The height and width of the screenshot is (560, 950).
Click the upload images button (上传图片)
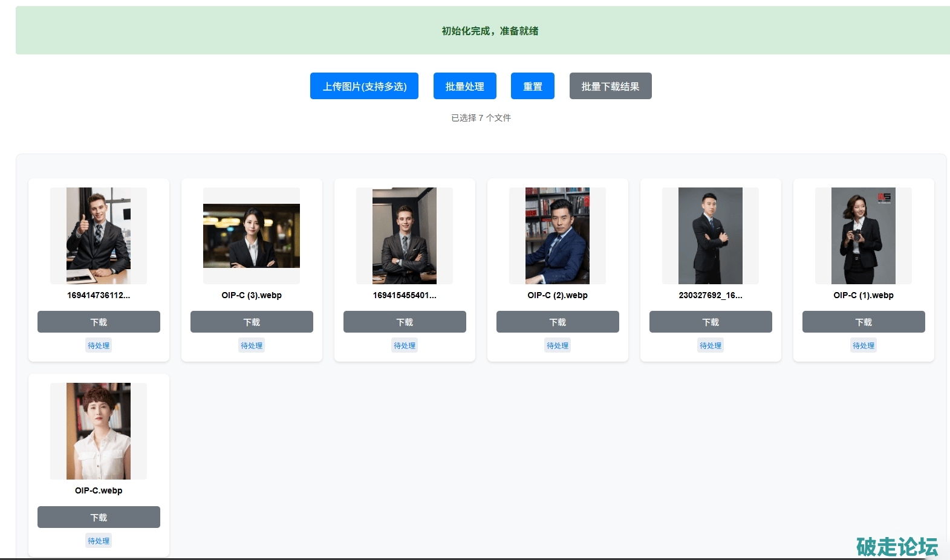pyautogui.click(x=364, y=86)
